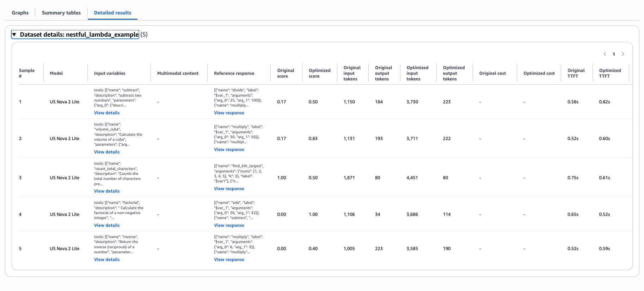
Task: Click the optimized input tokens value 3,686
Action: click(x=412, y=214)
